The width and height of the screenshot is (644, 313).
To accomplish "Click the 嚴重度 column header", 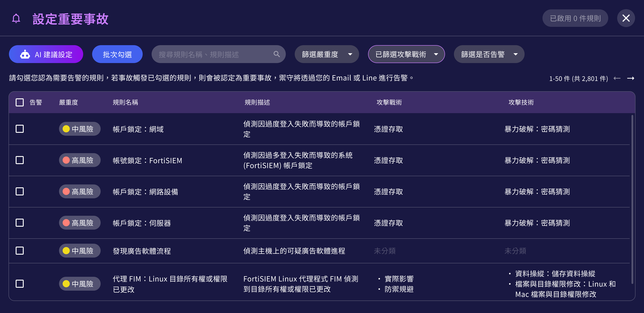I will [x=68, y=102].
